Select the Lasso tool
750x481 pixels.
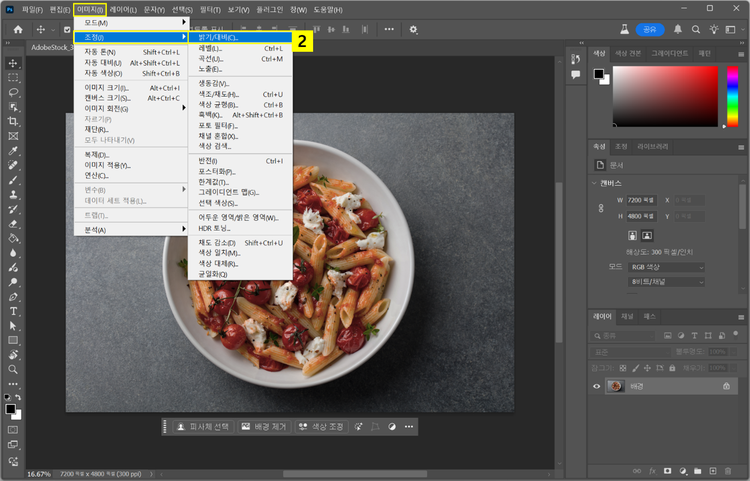click(x=13, y=92)
